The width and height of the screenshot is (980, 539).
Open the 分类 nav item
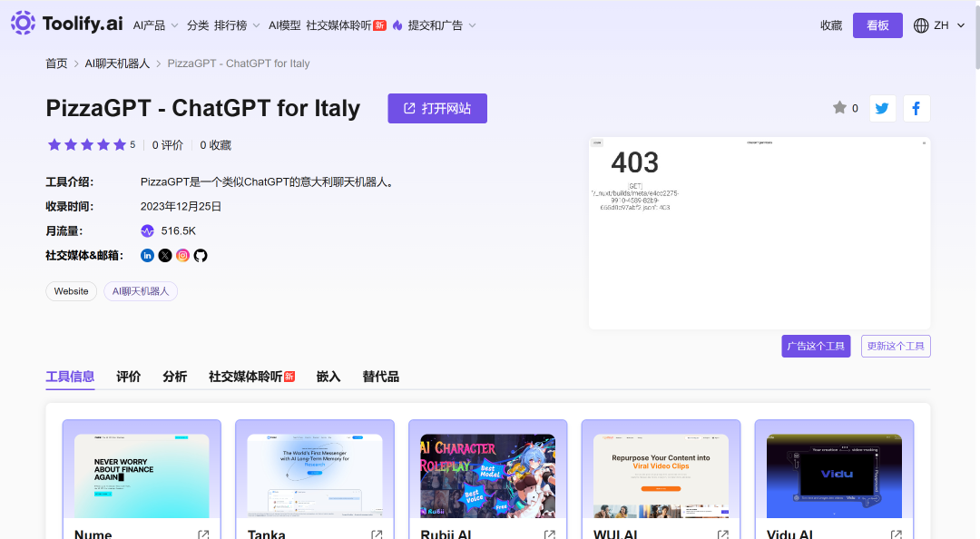198,25
